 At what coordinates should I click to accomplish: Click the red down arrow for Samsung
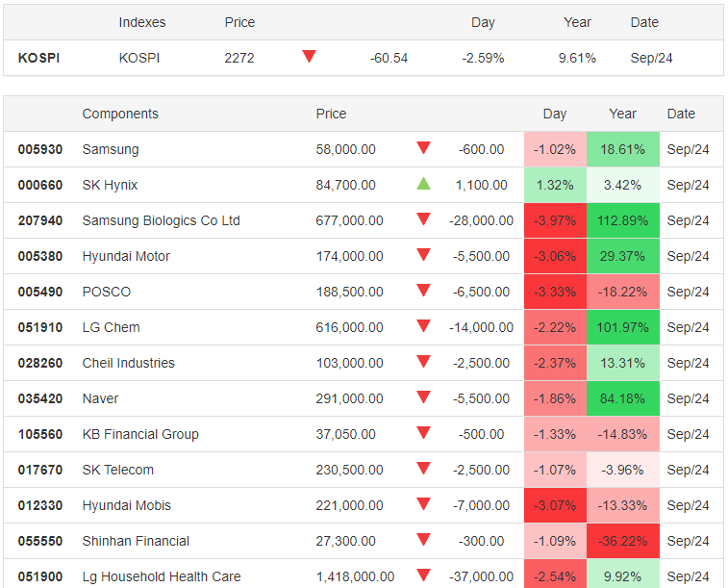pyautogui.click(x=423, y=147)
